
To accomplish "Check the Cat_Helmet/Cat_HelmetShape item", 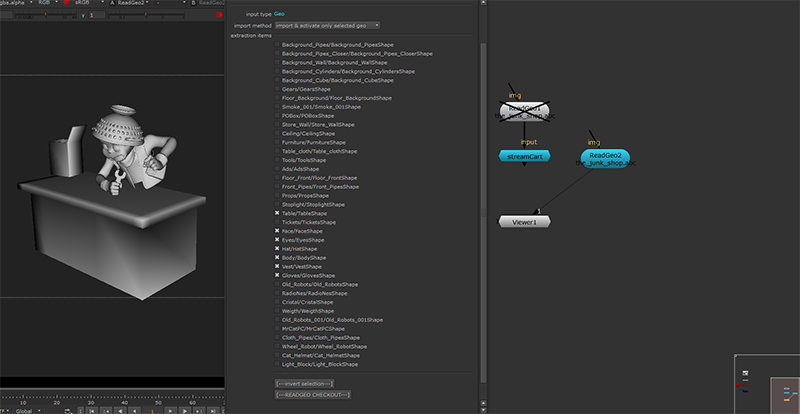I will [277, 355].
